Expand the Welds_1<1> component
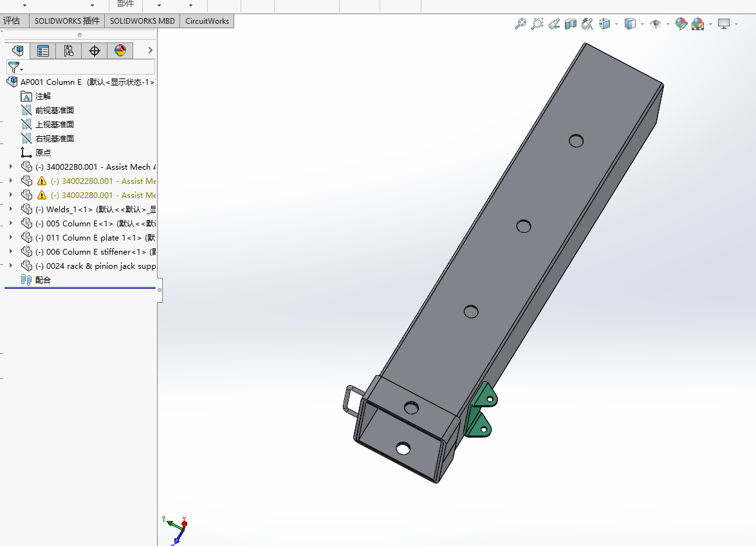The height and width of the screenshot is (546, 756). tap(10, 208)
